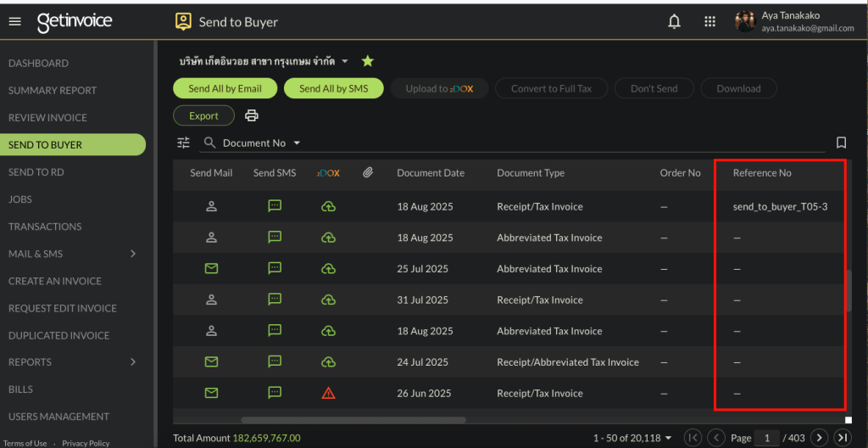Click the bookmark icon beside search
Image resolution: width=868 pixels, height=448 pixels.
point(841,143)
